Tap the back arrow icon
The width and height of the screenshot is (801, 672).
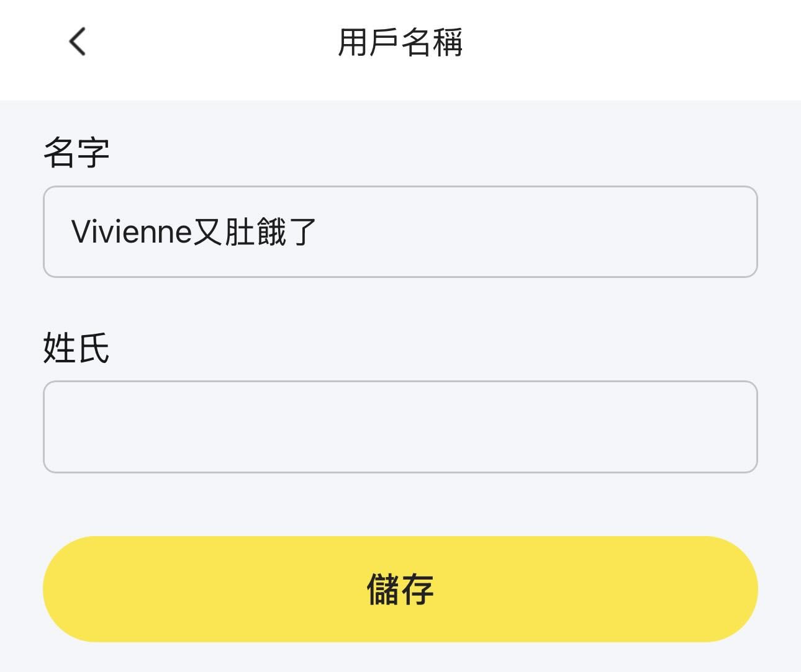(x=77, y=42)
